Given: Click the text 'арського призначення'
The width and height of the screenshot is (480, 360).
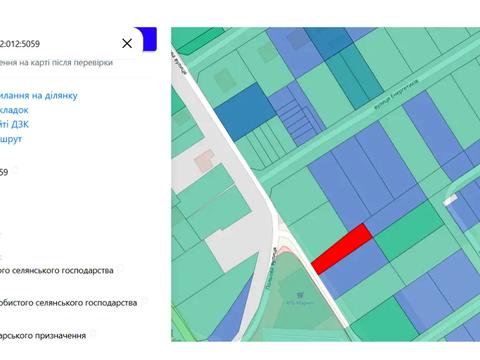Looking at the screenshot, I should coord(43,335).
